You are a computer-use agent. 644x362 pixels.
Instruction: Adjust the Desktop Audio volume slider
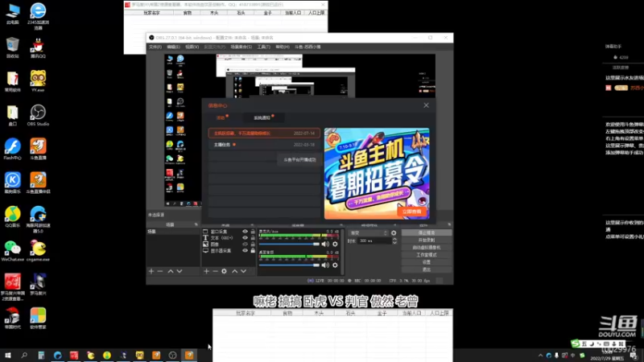(x=289, y=265)
